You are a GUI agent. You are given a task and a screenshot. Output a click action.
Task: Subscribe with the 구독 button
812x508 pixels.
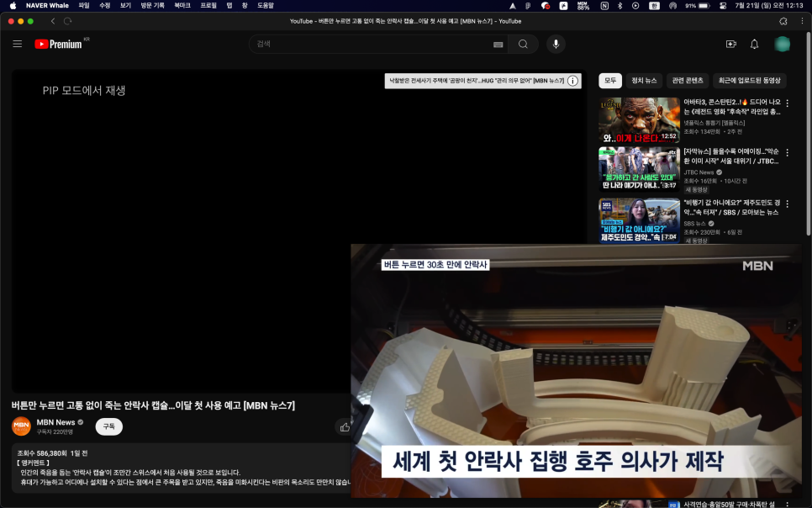tap(108, 426)
